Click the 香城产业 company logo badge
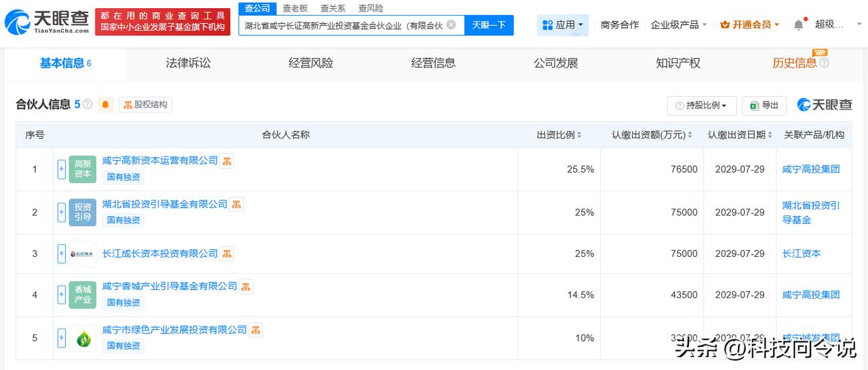This screenshot has height=370, width=868. coord(83,295)
